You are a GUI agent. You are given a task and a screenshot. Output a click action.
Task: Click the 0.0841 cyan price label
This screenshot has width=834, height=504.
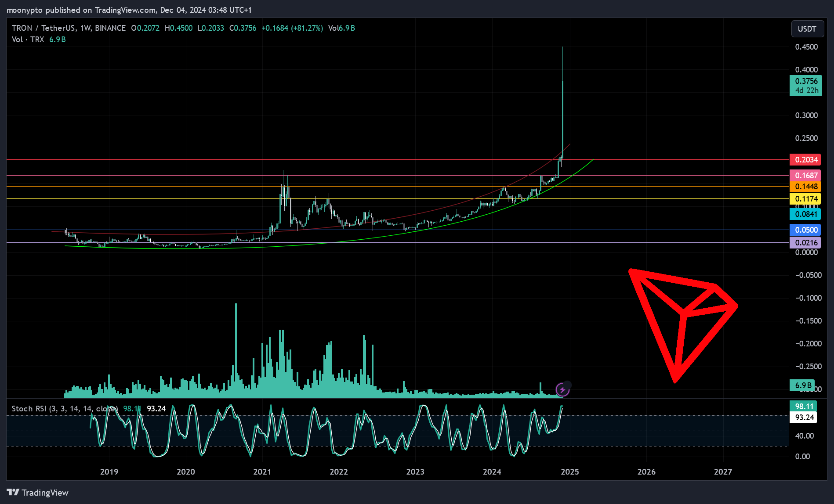[805, 214]
